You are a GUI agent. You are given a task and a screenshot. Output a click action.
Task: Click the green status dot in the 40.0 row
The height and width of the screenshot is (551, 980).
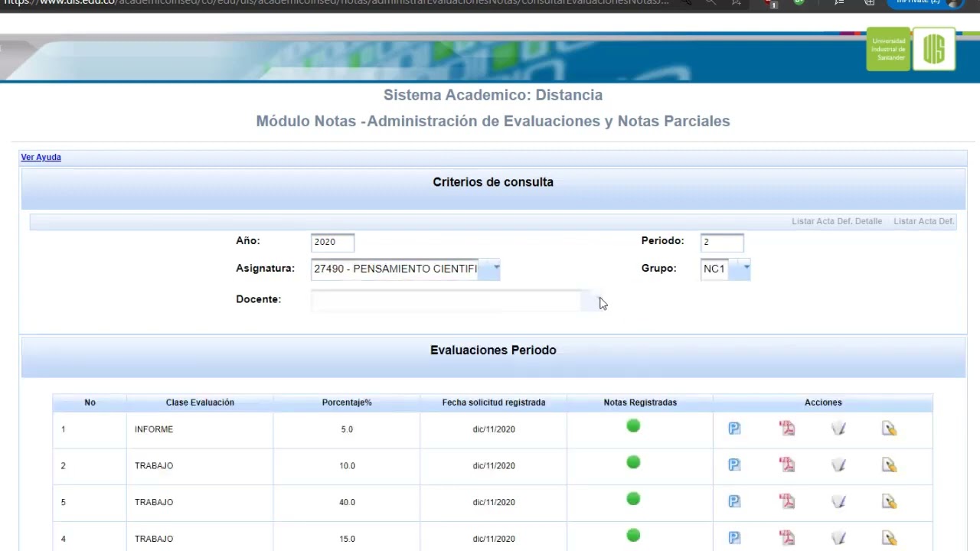tap(633, 499)
